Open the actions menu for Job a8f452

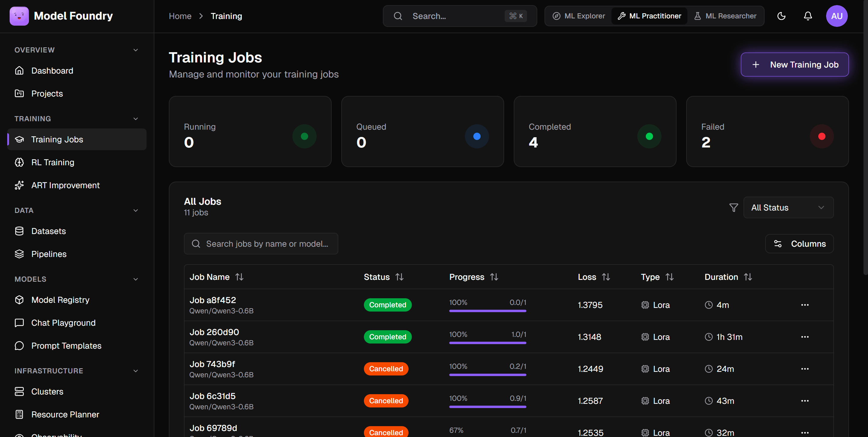(x=805, y=305)
